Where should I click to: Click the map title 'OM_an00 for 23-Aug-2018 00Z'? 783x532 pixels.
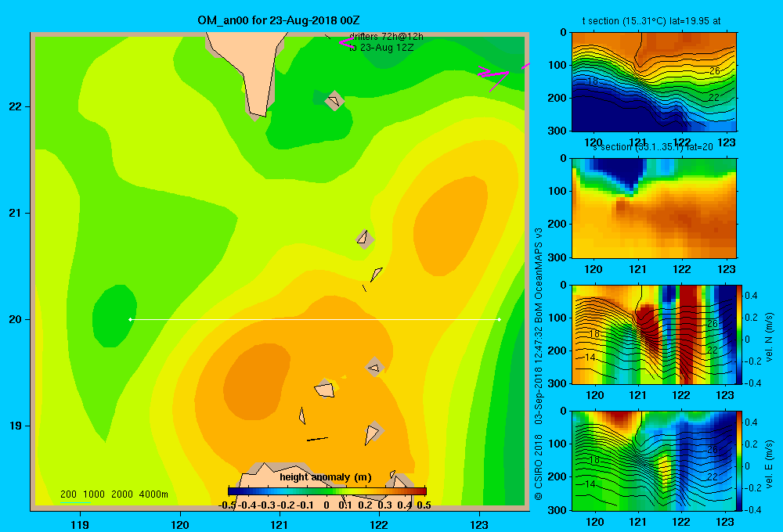coord(279,20)
